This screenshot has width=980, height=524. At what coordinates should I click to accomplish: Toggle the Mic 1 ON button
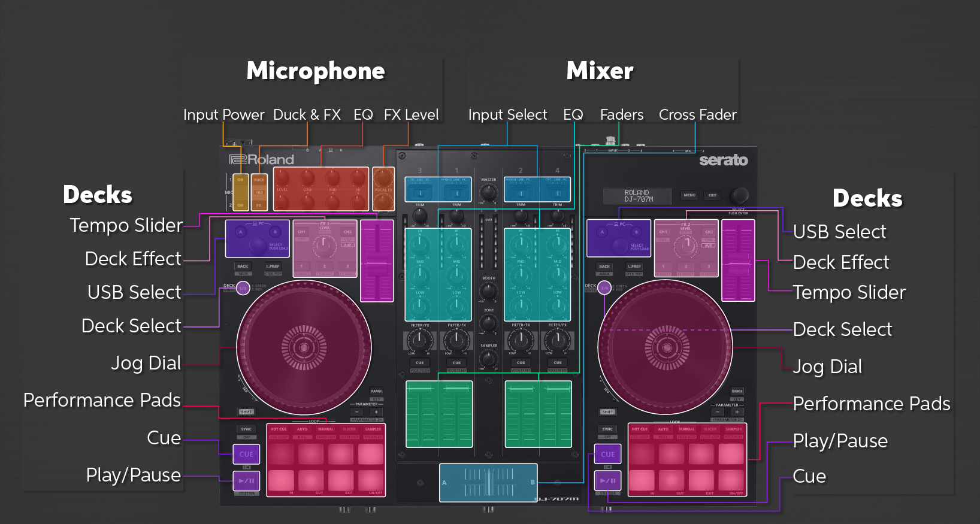pyautogui.click(x=240, y=180)
